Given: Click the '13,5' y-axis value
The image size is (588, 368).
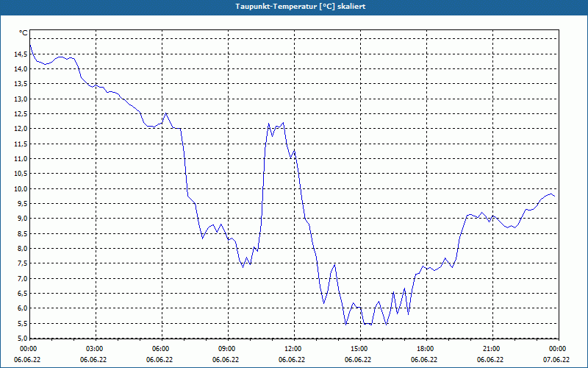Looking at the screenshot, I should (21, 84).
